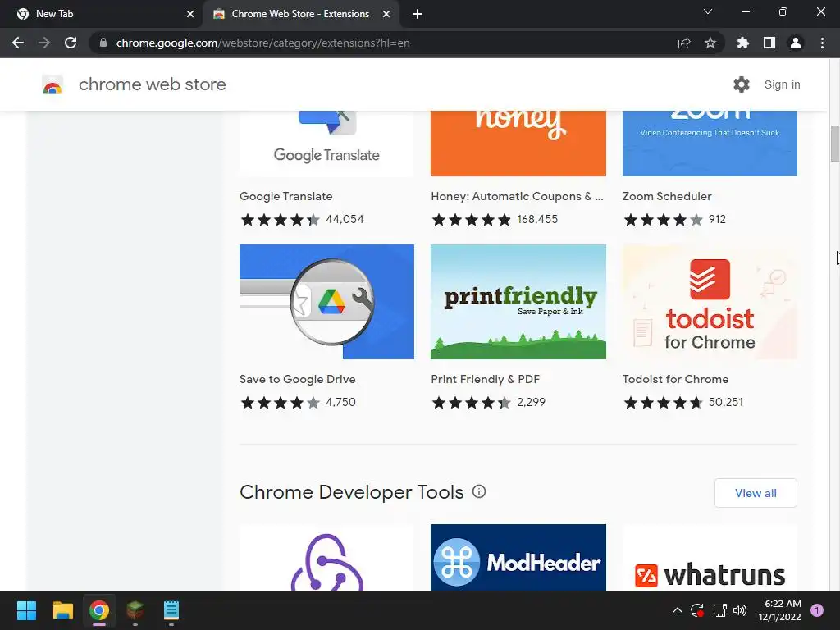Open the ModHeader extension thumbnail

click(x=518, y=557)
